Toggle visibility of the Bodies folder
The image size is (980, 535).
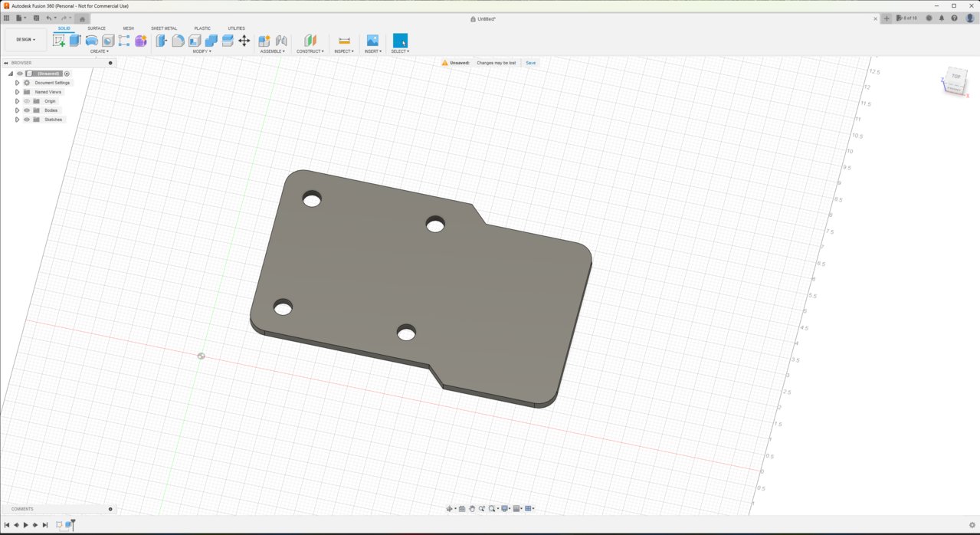[x=27, y=110]
